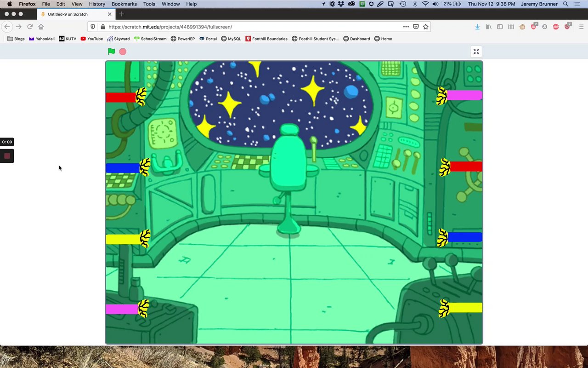The image size is (588, 368).
Task: Open the YouTube bookmark
Action: coord(92,39)
